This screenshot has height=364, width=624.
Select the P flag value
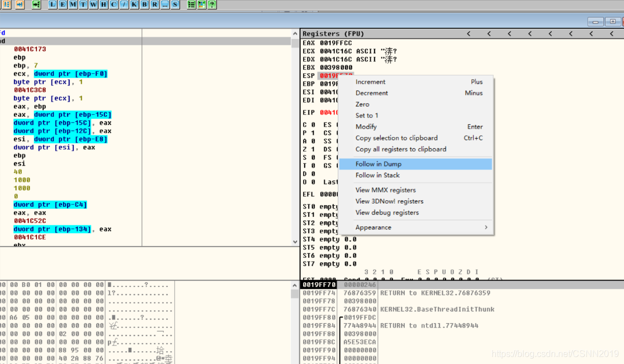[313, 133]
